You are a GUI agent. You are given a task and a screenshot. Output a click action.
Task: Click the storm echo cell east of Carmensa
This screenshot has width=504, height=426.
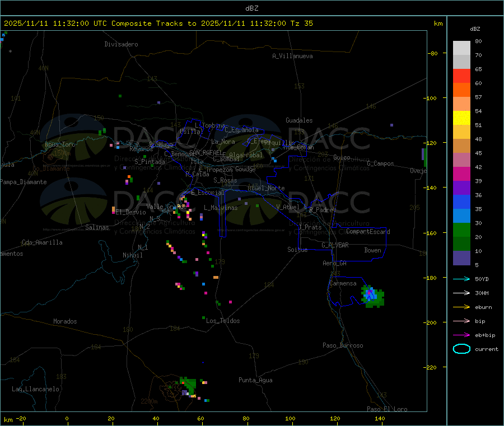(x=372, y=296)
